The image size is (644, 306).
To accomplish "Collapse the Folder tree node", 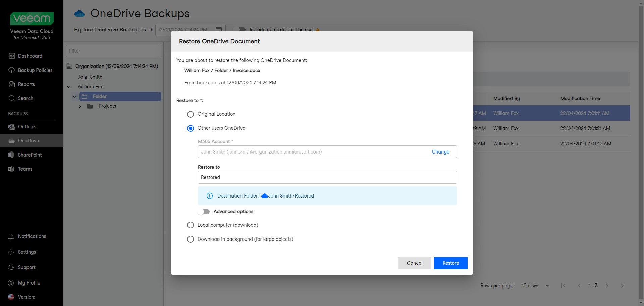I will point(74,97).
